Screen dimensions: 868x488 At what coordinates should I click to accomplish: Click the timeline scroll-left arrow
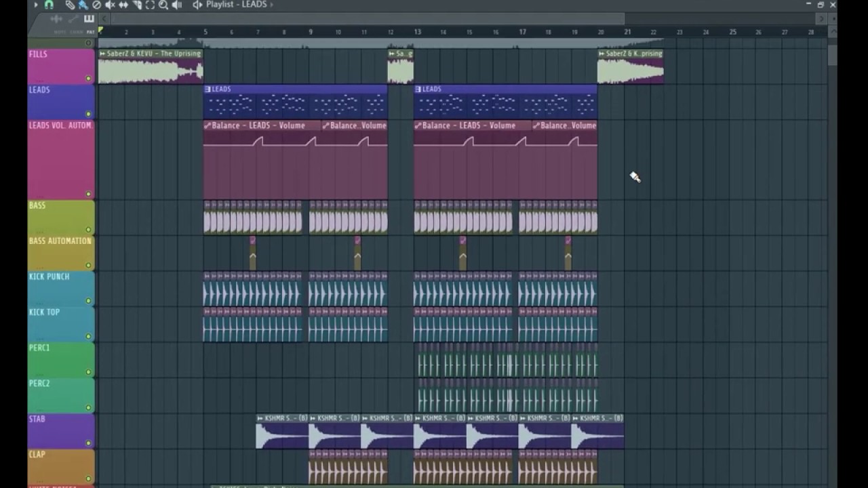tap(104, 19)
